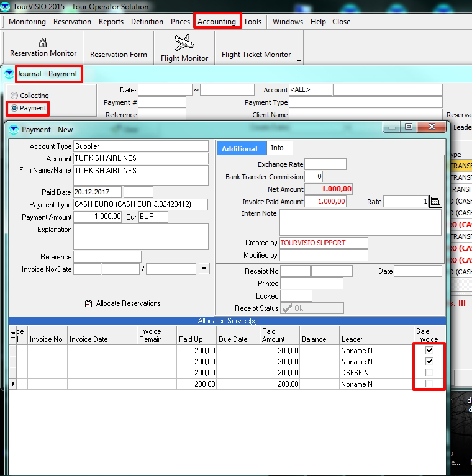The image size is (472, 476).
Task: Expand toolbar overflow arrow after Flight Ticket Monitor
Action: 299,61
